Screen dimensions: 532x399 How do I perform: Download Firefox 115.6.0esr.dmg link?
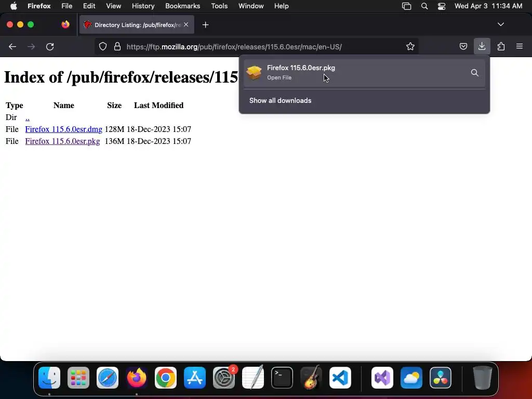(x=63, y=129)
